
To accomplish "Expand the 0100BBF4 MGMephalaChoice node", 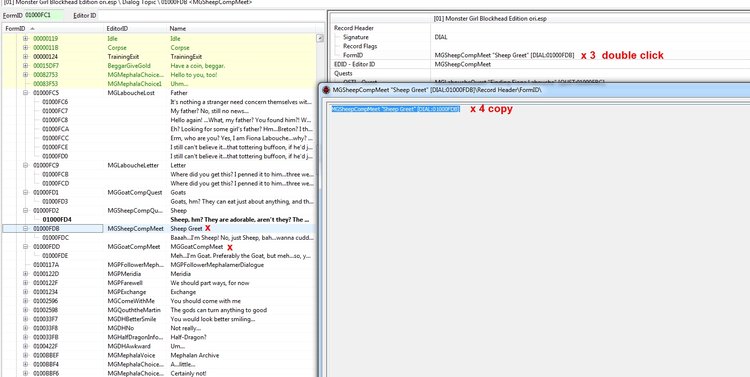I will tap(25, 364).
